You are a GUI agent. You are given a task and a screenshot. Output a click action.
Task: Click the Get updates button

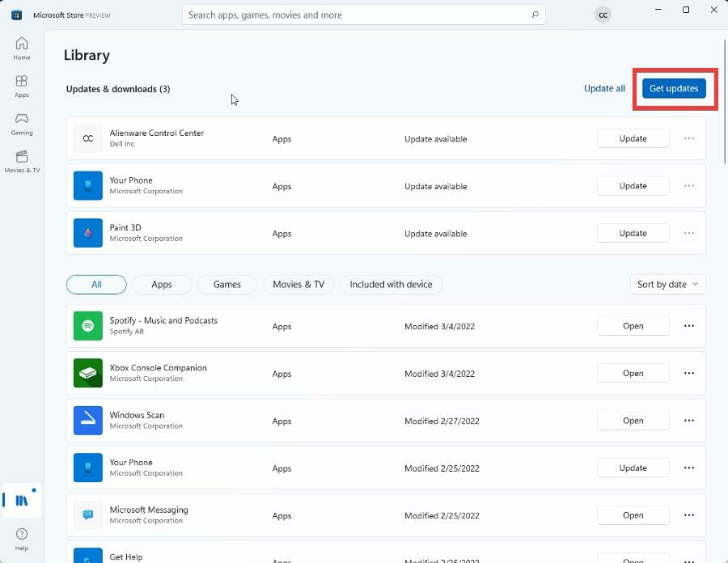click(x=674, y=88)
